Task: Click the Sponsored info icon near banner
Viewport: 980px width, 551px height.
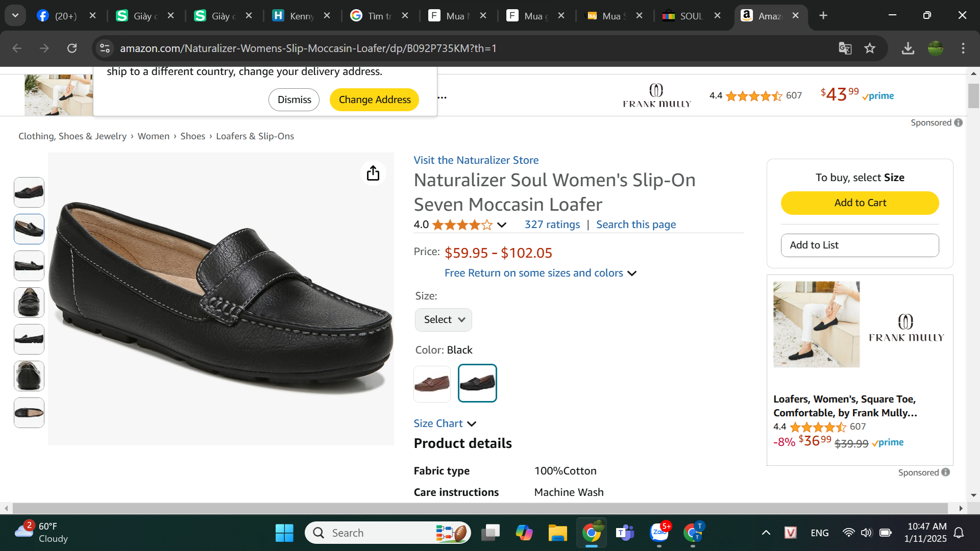Action: pos(959,123)
